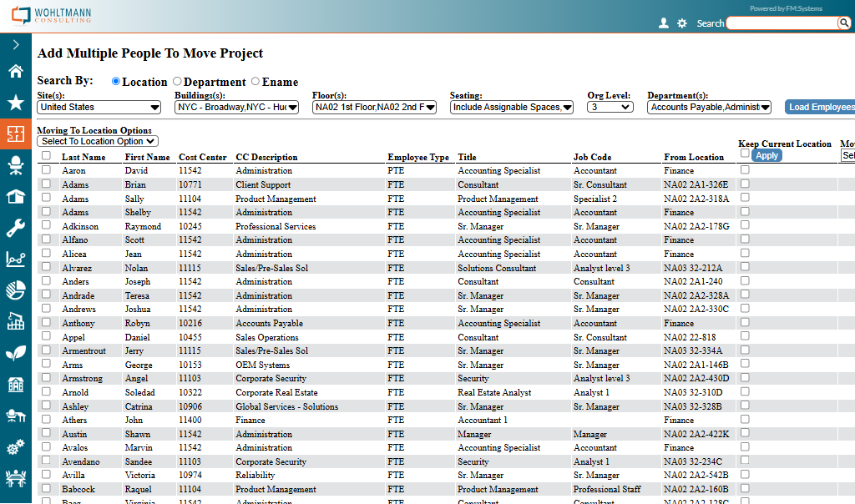Image resolution: width=855 pixels, height=504 pixels.
Task: Select the Department radio button
Action: click(x=177, y=82)
